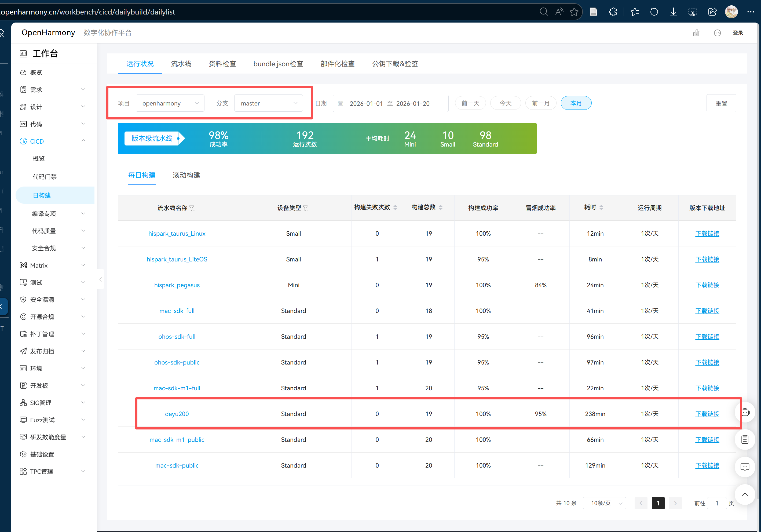This screenshot has height=532, width=761.
Task: Open the 项目 openharmony dropdown
Action: [170, 103]
